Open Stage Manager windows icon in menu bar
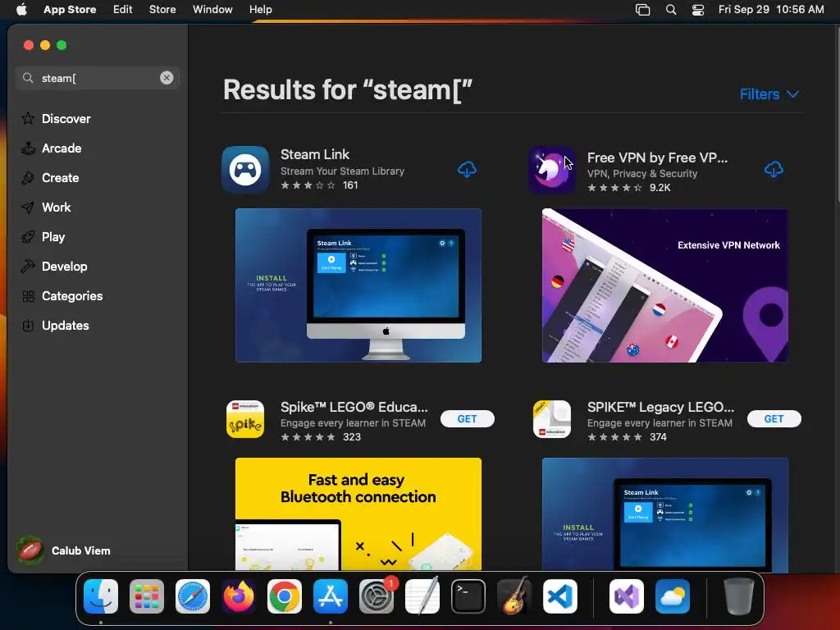The width and height of the screenshot is (840, 630). pyautogui.click(x=642, y=10)
